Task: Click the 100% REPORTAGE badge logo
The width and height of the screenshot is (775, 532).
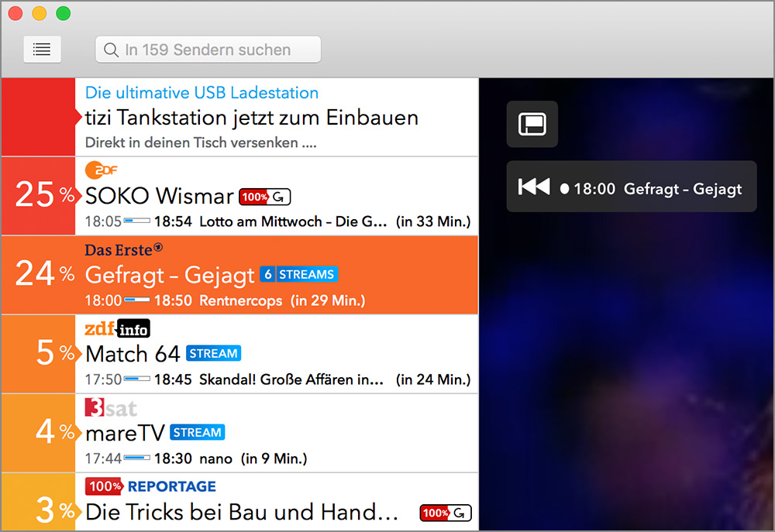Action: coord(151,486)
